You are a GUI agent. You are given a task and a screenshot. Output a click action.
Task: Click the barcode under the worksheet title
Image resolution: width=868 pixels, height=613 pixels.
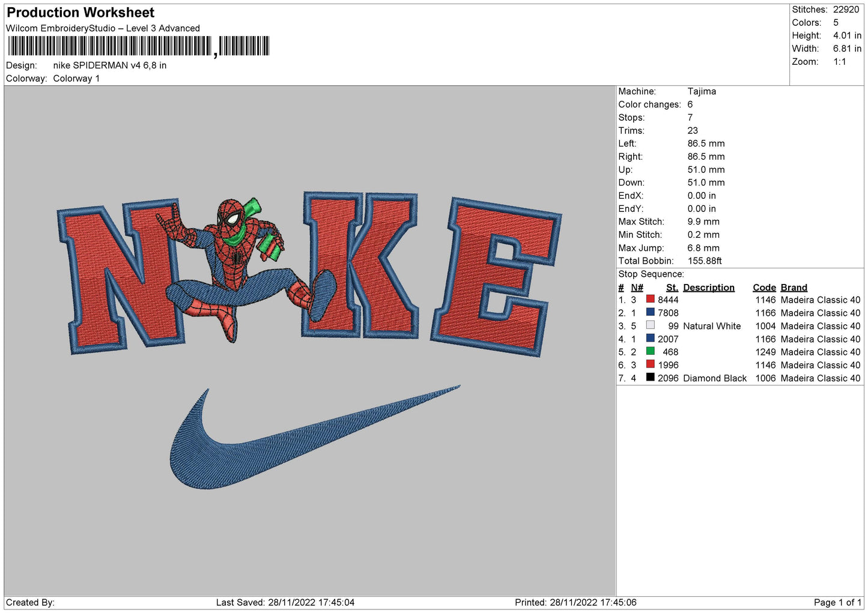point(138,46)
